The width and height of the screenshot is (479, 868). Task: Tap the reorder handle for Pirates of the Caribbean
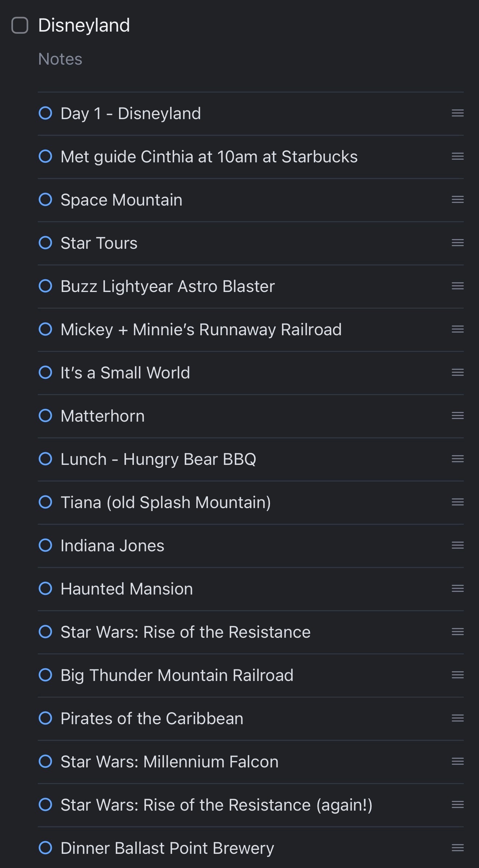point(458,718)
